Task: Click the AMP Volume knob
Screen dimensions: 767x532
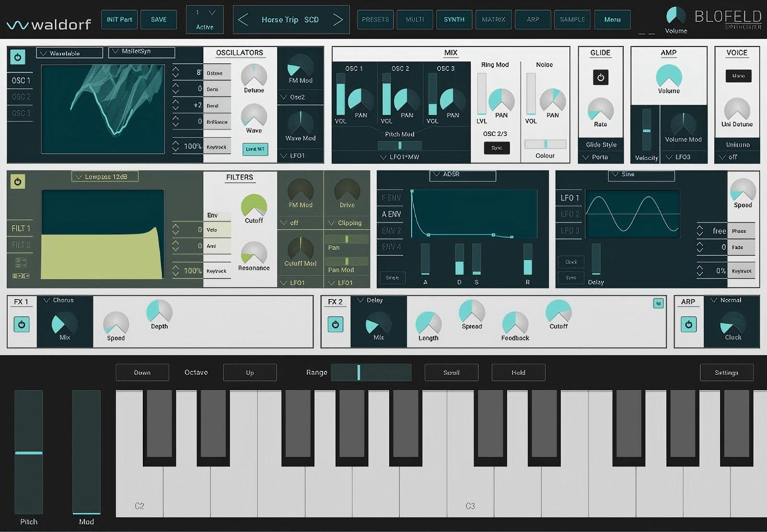Action: pos(669,76)
